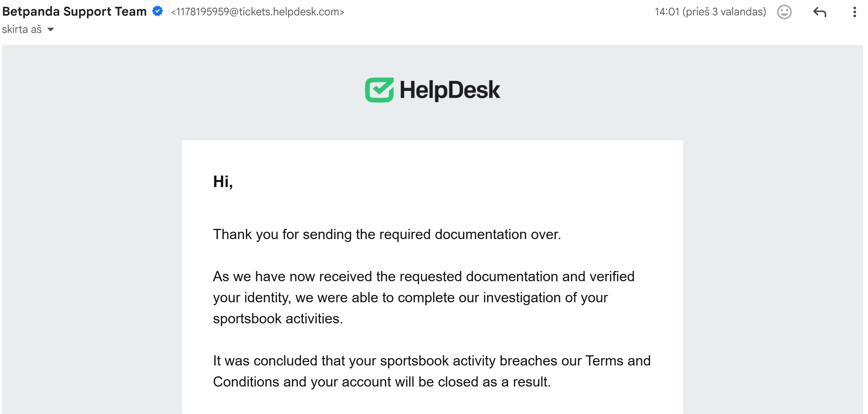Click the paragraph starting 'As we have now received'
Image resolution: width=868 pixels, height=414 pixels.
[424, 297]
